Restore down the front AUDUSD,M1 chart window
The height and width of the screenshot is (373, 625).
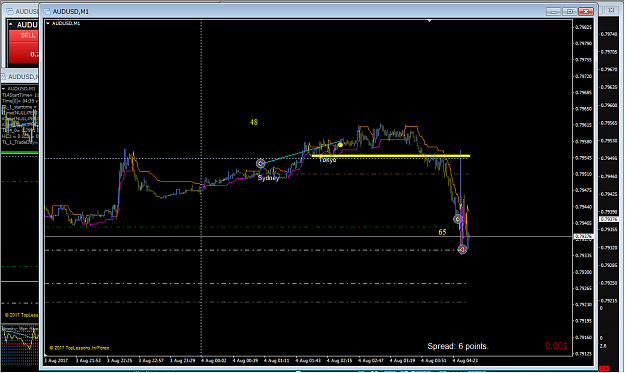569,12
